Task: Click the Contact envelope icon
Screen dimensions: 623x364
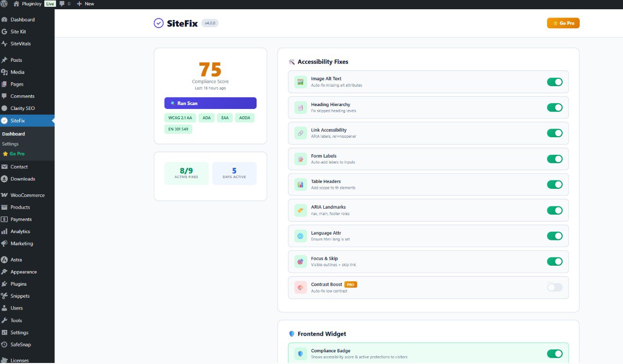Action: point(4,166)
